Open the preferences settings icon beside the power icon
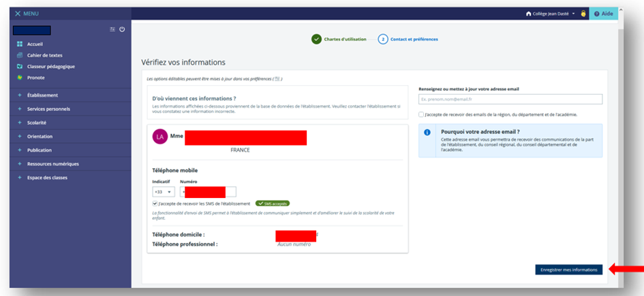The height and width of the screenshot is (296, 644). click(x=112, y=29)
